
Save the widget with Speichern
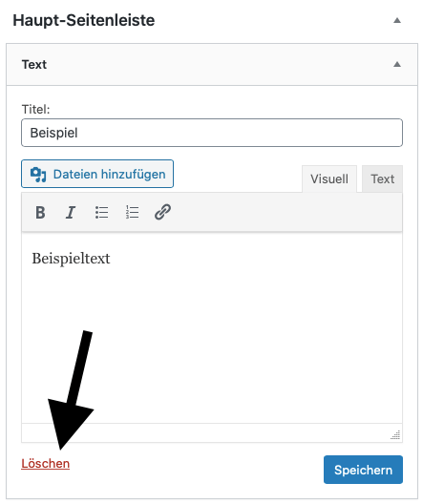pyautogui.click(x=363, y=470)
